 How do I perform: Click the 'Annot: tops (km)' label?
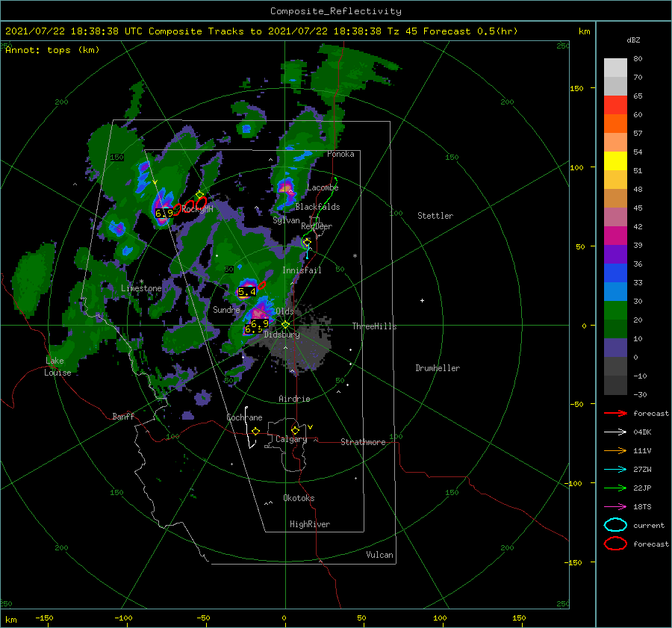pos(52,50)
